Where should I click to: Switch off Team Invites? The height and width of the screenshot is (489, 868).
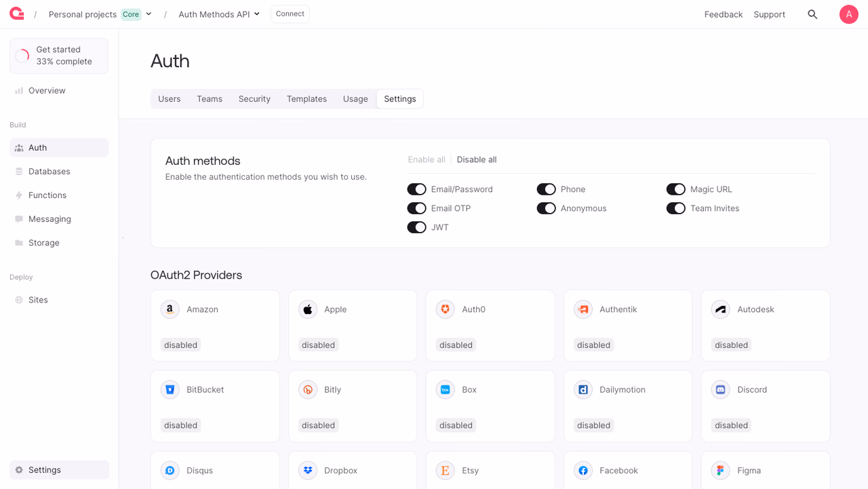[x=675, y=208]
